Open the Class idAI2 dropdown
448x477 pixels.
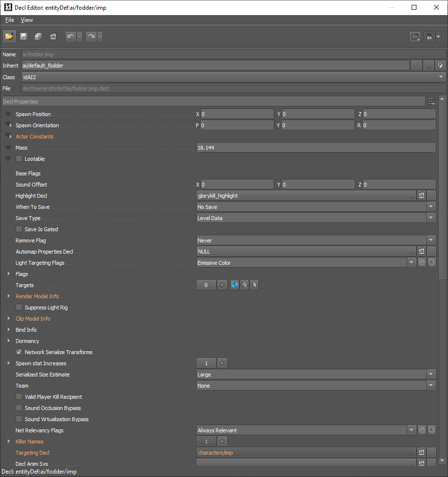234,77
